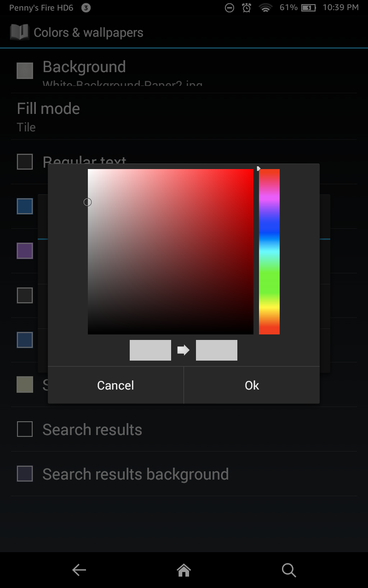Tap the notification count badge
The image size is (368, 588).
(x=86, y=8)
